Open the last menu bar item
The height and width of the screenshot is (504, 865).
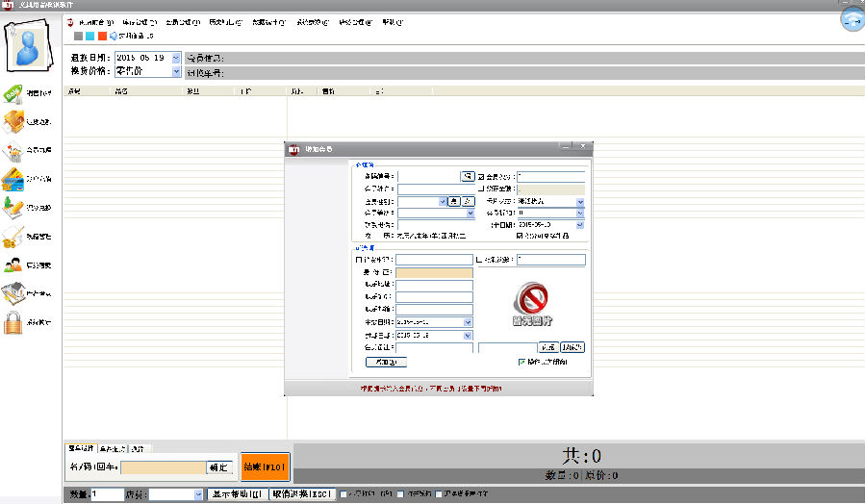tap(393, 21)
